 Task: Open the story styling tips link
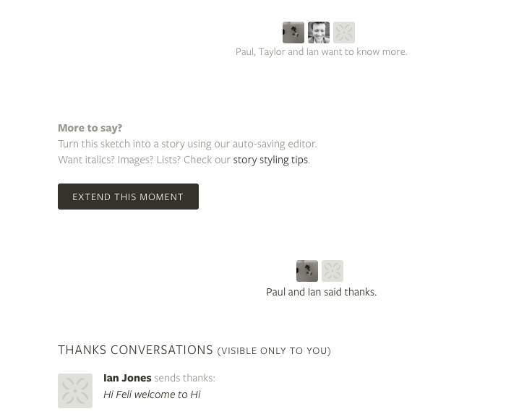pyautogui.click(x=270, y=160)
